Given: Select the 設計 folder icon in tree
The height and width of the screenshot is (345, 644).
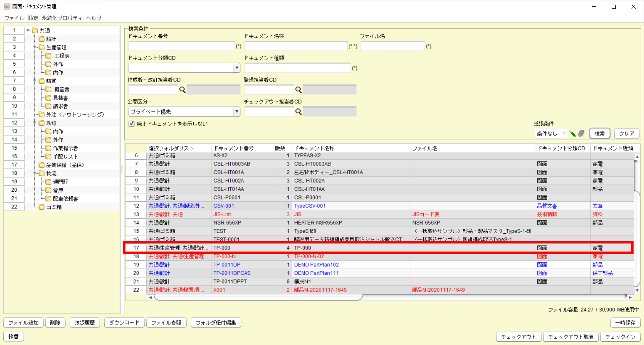Looking at the screenshot, I should click(x=42, y=39).
